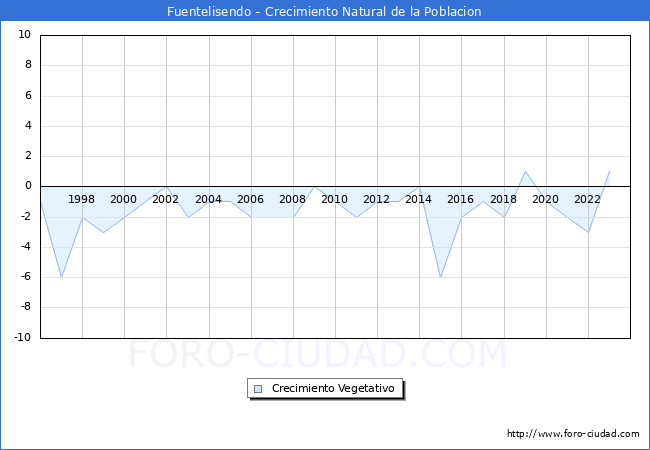Click the y-axis label -8
This screenshot has height=450, width=650.
pyautogui.click(x=26, y=307)
